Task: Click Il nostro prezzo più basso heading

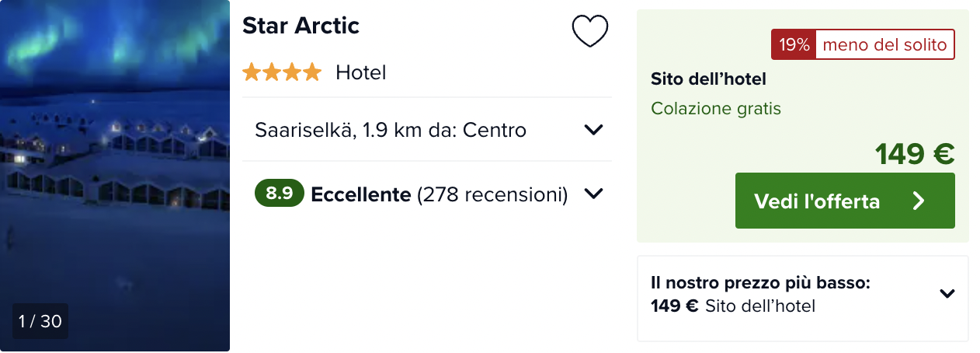Action: coord(760,283)
